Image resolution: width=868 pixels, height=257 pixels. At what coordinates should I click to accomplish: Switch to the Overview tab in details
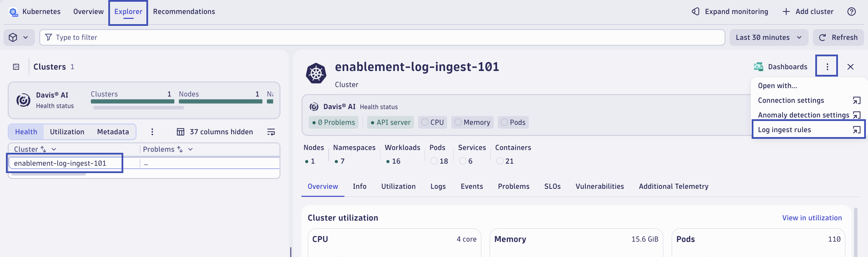tap(323, 186)
